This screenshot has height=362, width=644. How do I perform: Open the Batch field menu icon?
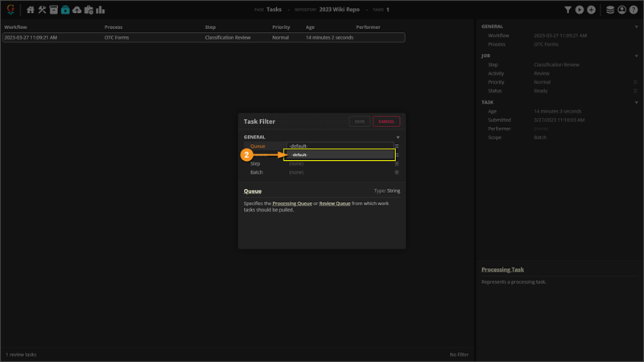pos(397,172)
